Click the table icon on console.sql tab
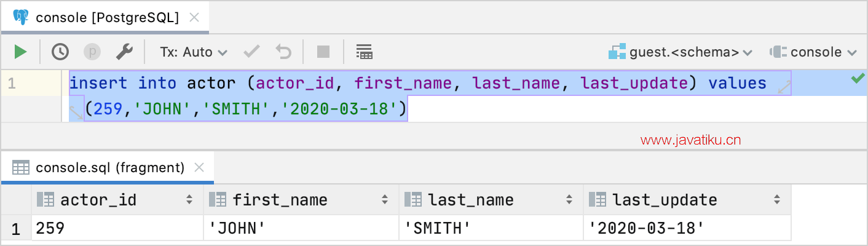Image resolution: width=868 pixels, height=246 pixels. click(x=21, y=167)
